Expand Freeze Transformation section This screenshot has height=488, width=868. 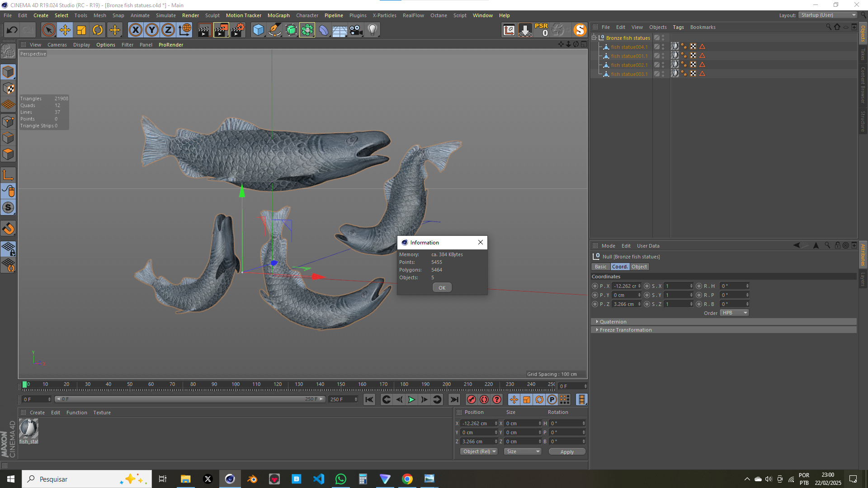click(625, 330)
